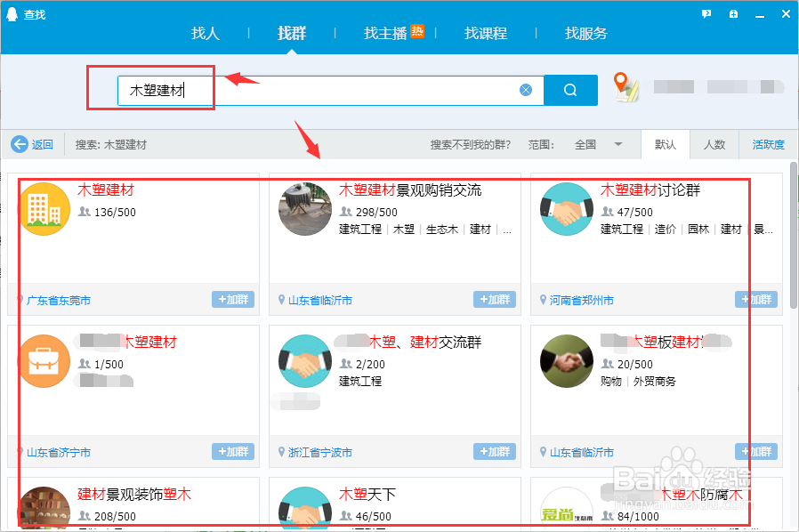Image resolution: width=799 pixels, height=532 pixels.
Task: Clear the search box with the X icon
Action: pos(526,90)
